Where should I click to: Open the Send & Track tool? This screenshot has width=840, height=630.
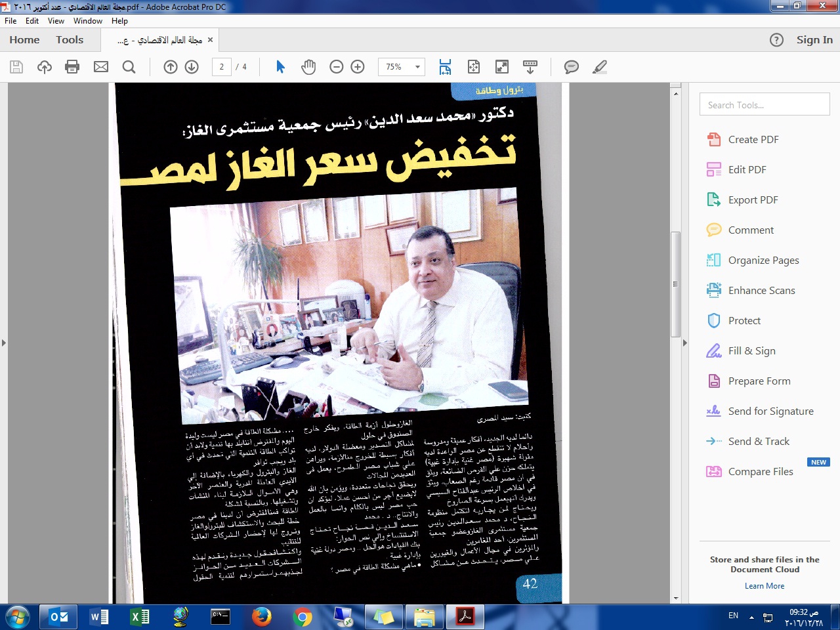759,441
